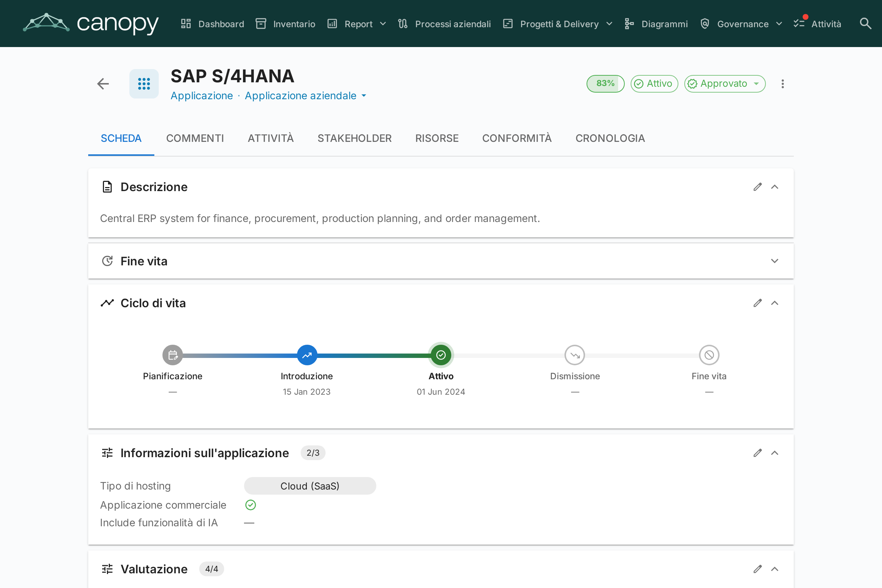Viewport: 882px width, 588px height.
Task: Go back with the left arrow
Action: (x=103, y=84)
